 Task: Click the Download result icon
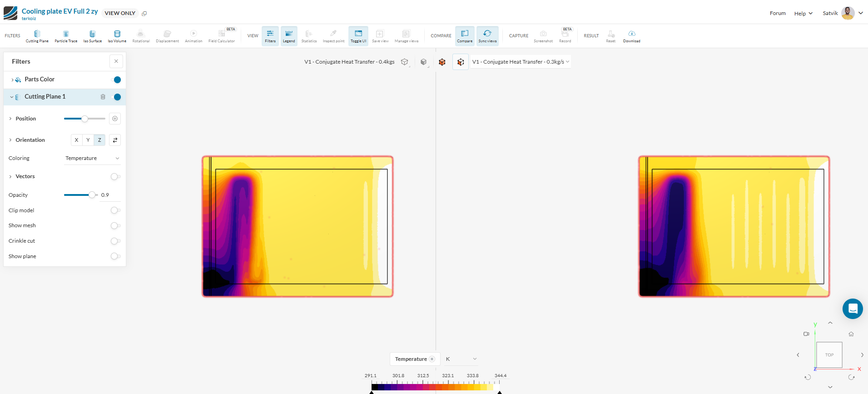tap(631, 35)
